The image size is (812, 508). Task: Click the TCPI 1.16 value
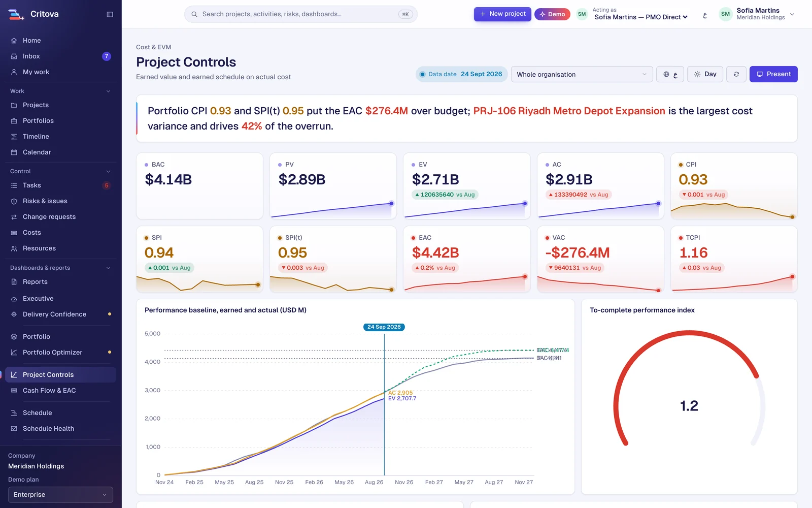point(693,253)
